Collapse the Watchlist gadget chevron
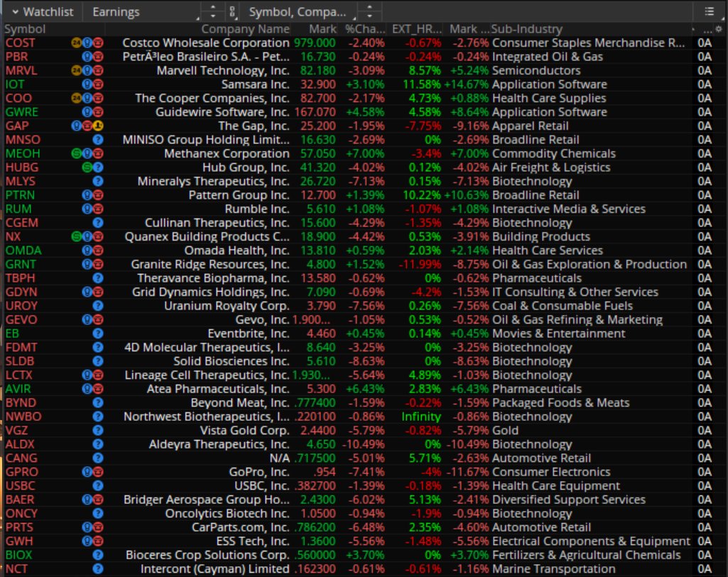 [16, 12]
